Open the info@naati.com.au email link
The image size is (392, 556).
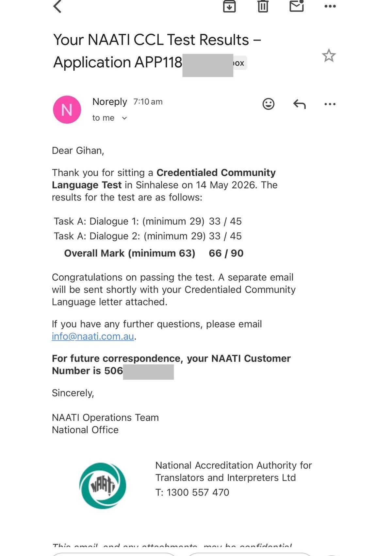93,336
